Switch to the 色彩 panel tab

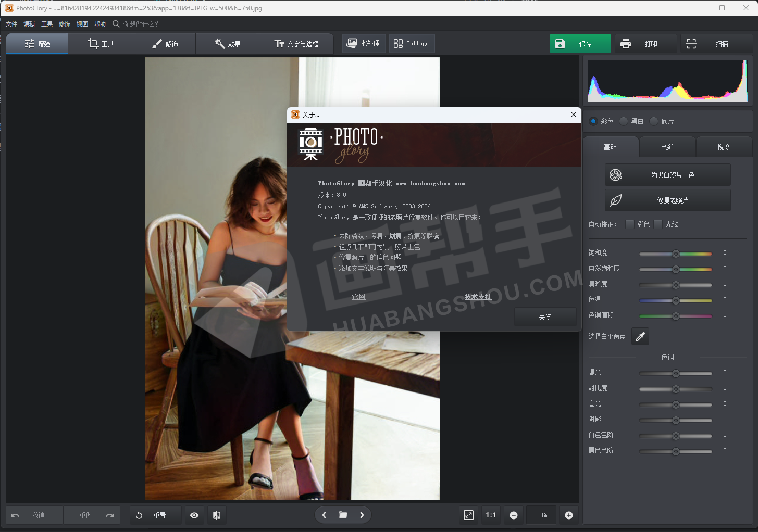tap(667, 147)
